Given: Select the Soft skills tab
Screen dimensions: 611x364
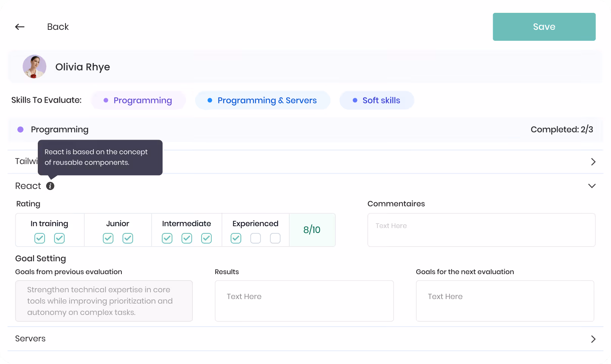Looking at the screenshot, I should (377, 100).
